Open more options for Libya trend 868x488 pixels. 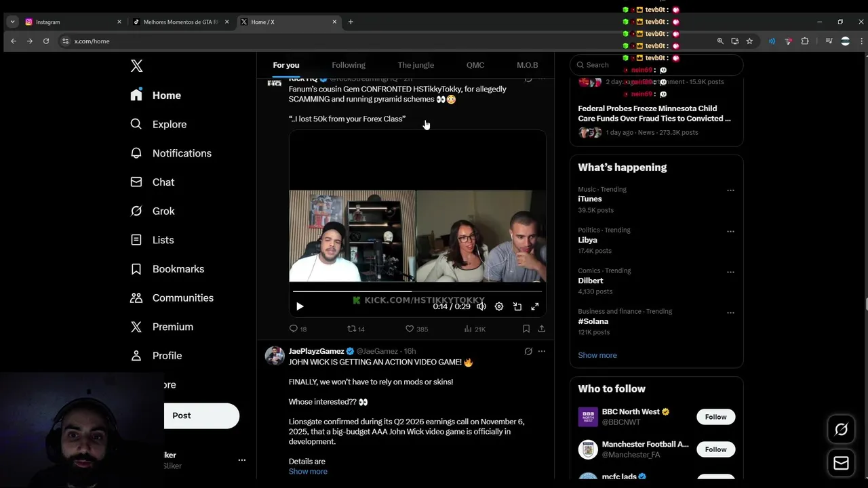pyautogui.click(x=730, y=231)
